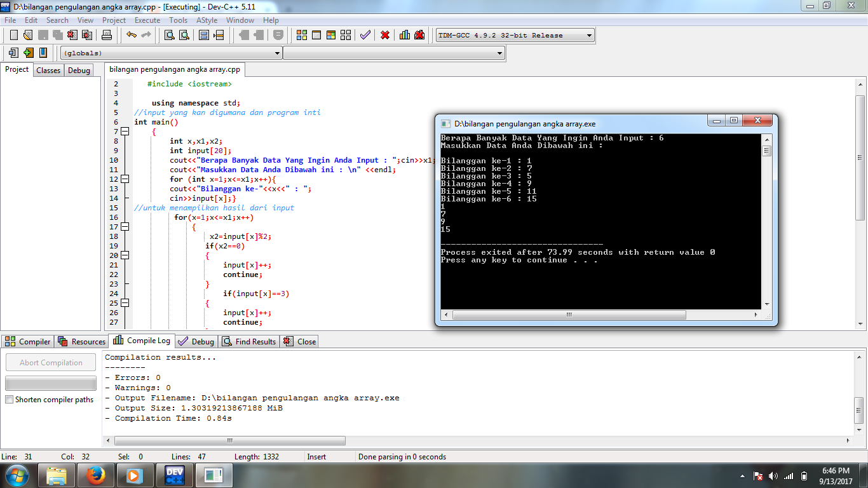Screen dimensions: 868x488
Task: Open the Tools menu
Action: click(x=179, y=20)
